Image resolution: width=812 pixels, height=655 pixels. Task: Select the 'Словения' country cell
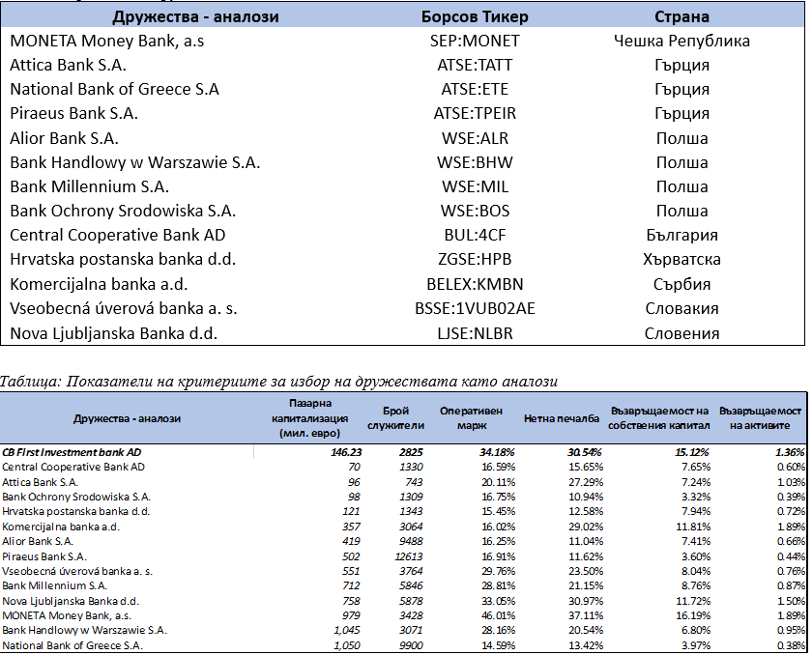coord(681,334)
